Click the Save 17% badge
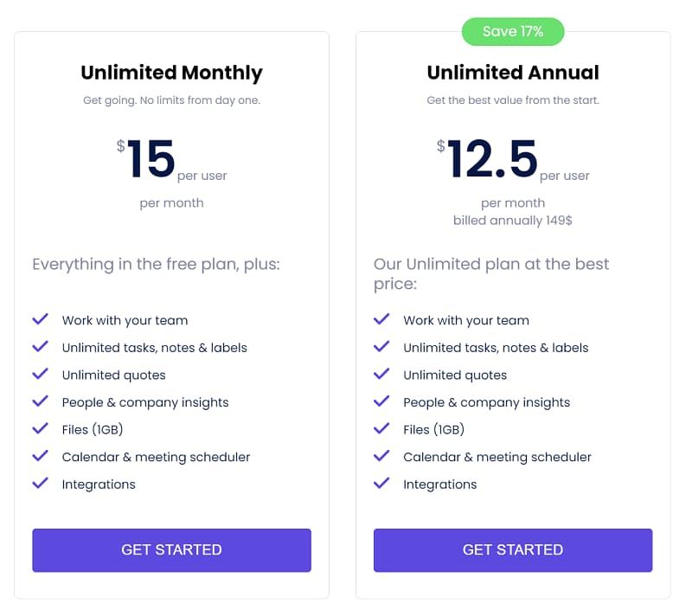The width and height of the screenshot is (692, 616). pos(513,30)
